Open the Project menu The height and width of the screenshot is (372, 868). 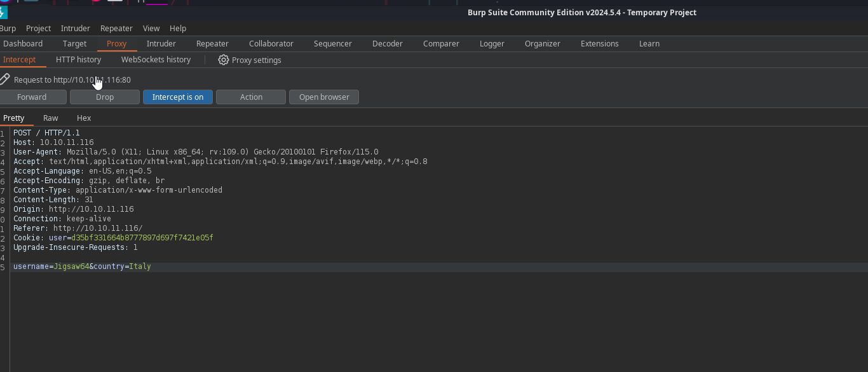point(38,28)
